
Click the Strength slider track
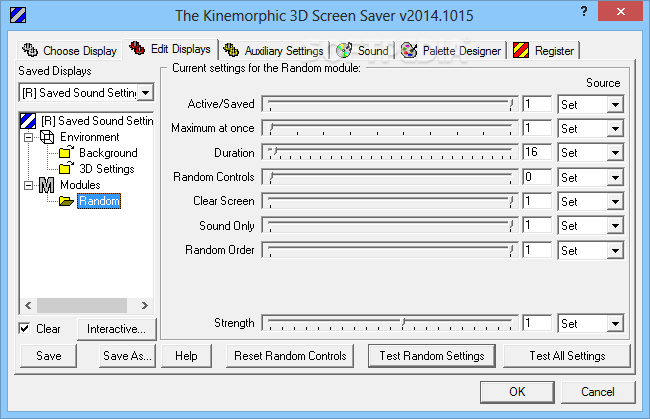point(390,323)
